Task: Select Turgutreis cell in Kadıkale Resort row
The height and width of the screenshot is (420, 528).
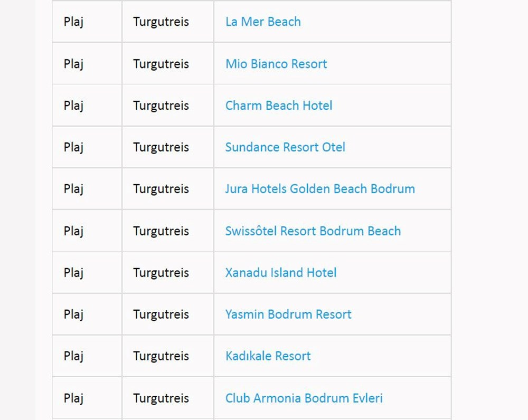Action: (161, 356)
